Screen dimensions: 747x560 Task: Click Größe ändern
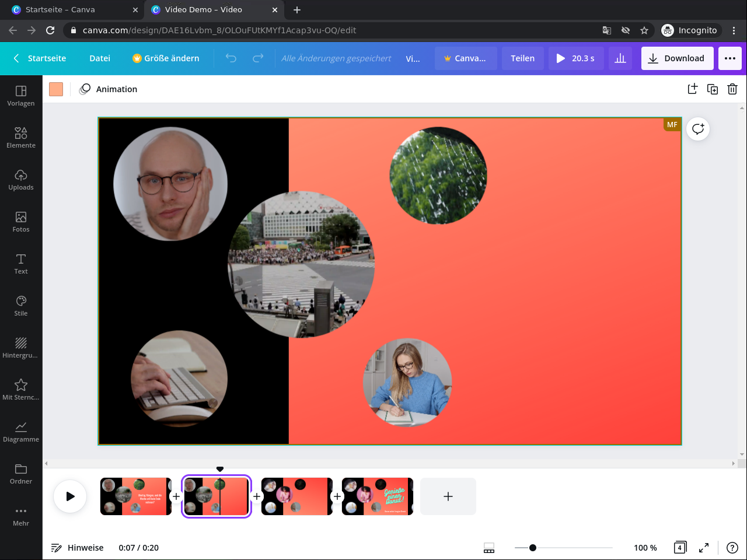pyautogui.click(x=166, y=58)
